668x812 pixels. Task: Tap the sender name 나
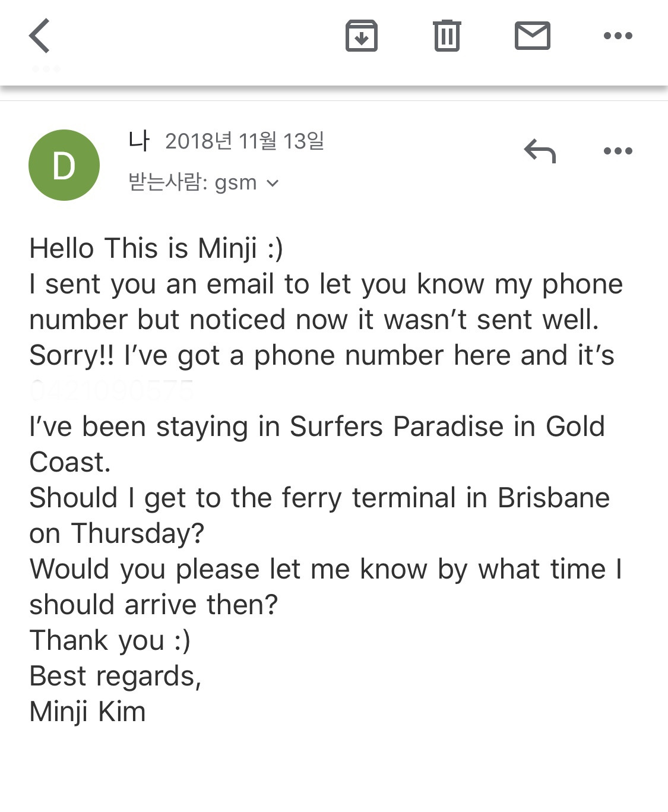pos(138,141)
